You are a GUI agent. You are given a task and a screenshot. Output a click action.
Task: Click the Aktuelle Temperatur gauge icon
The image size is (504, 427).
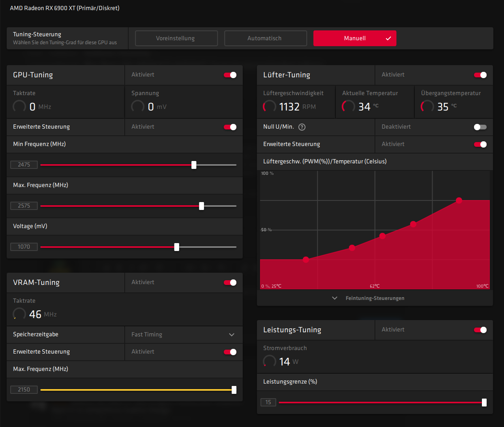(348, 106)
